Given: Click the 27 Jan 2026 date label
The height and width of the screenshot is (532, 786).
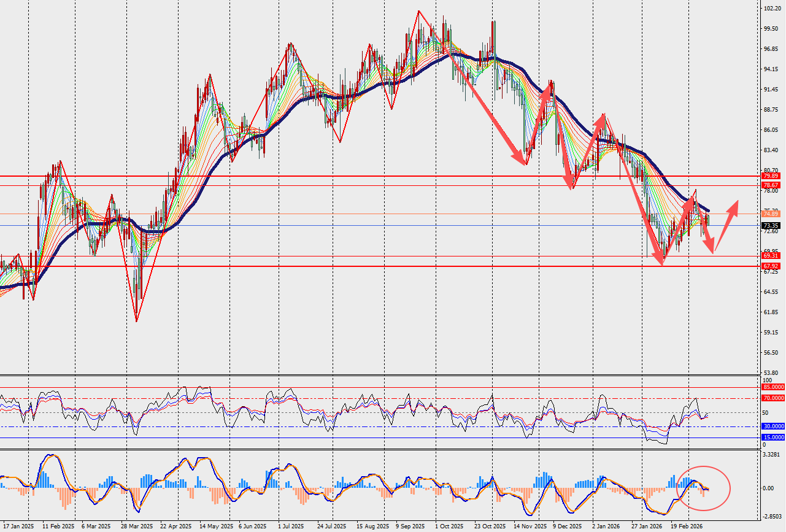Looking at the screenshot, I should pos(647,526).
